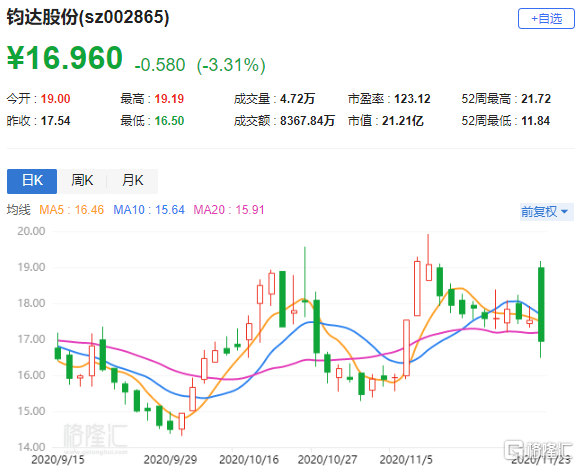Viewport: 579px width, 467px height.
Task: Click the 2020/9/15 date axis label
Action: [58, 460]
